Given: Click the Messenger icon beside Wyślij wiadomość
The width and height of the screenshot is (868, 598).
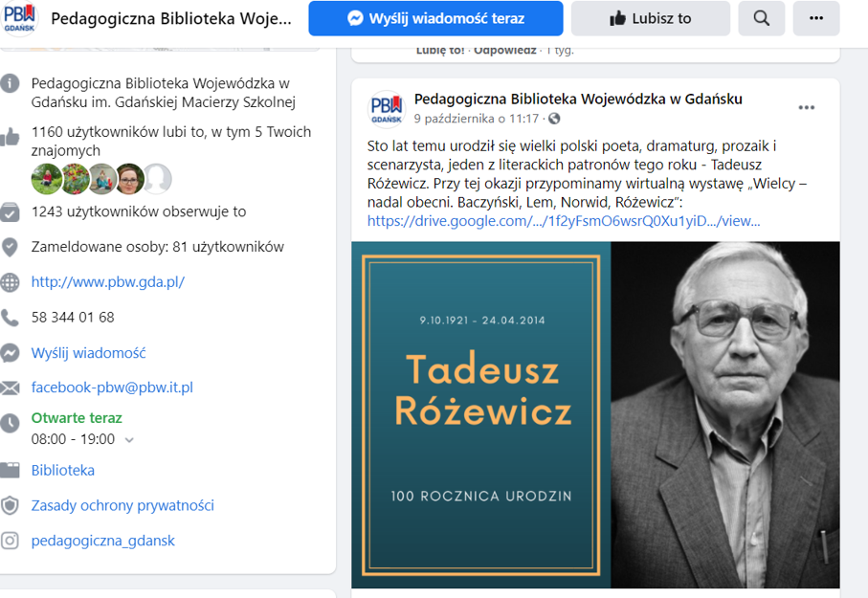Looking at the screenshot, I should pyautogui.click(x=10, y=353).
